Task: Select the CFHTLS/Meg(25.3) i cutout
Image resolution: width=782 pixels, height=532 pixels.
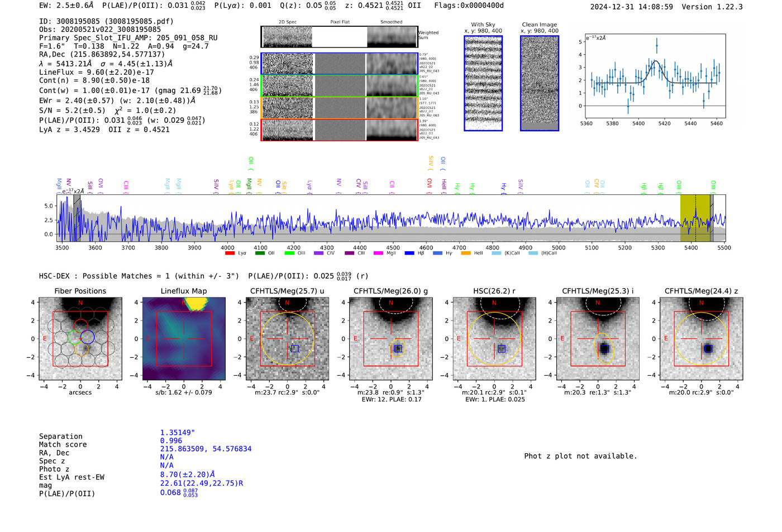Action: (598, 339)
